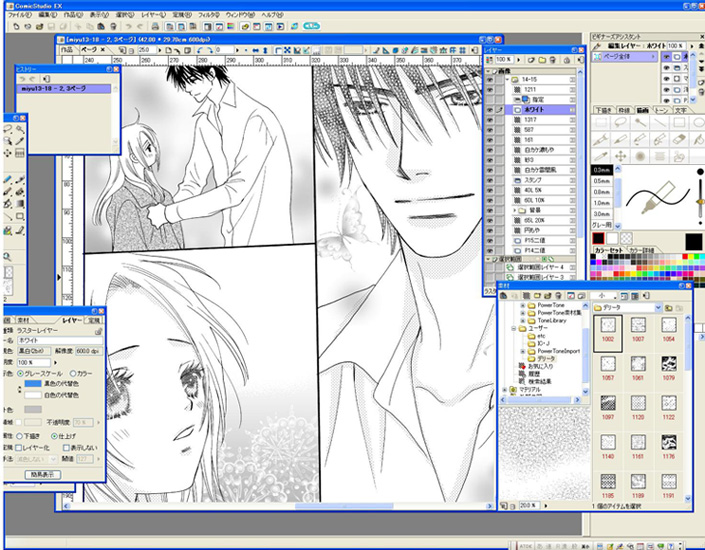
Task: Click new layer icon in Layers panel toolbar
Action: pos(531,60)
